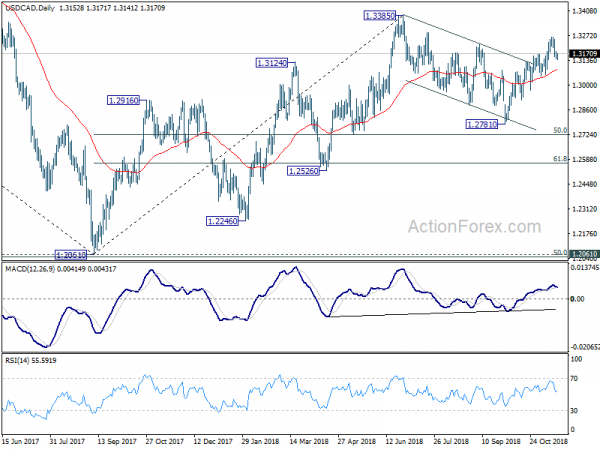Click the 27 Oct 2017 date label
Screen dimensions: 600x450
(x=165, y=441)
